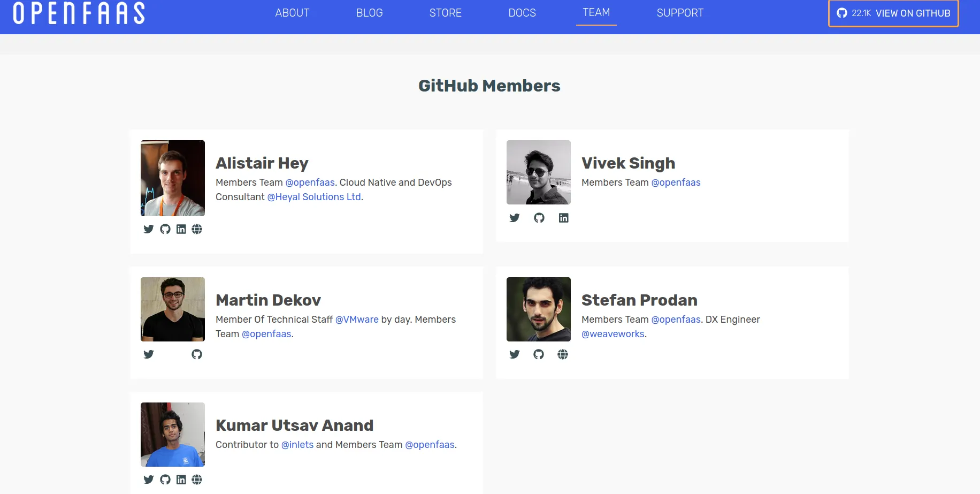Click @openfaas link in Alistair Hey's bio
980x494 pixels.
click(x=310, y=183)
